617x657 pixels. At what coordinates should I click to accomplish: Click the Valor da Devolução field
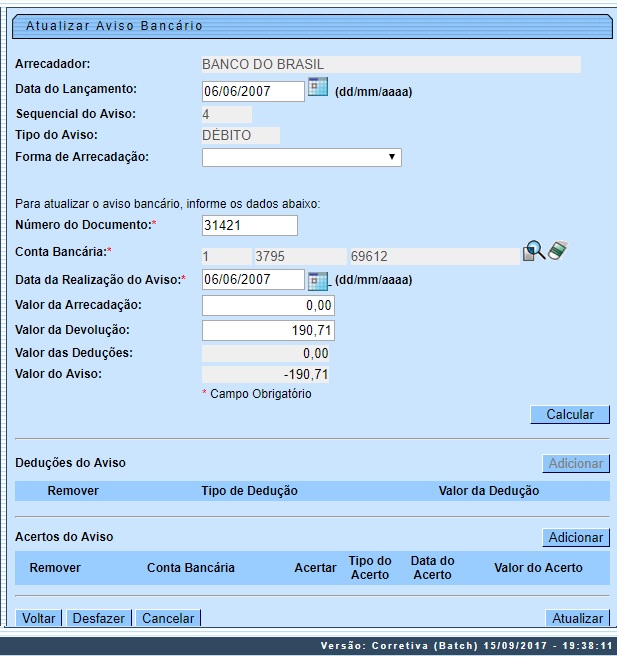[268, 330]
